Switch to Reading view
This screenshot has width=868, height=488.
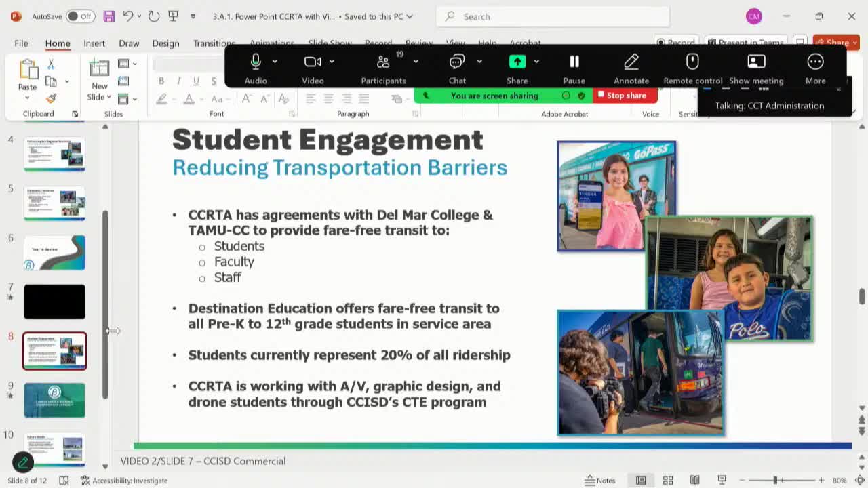coord(694,480)
